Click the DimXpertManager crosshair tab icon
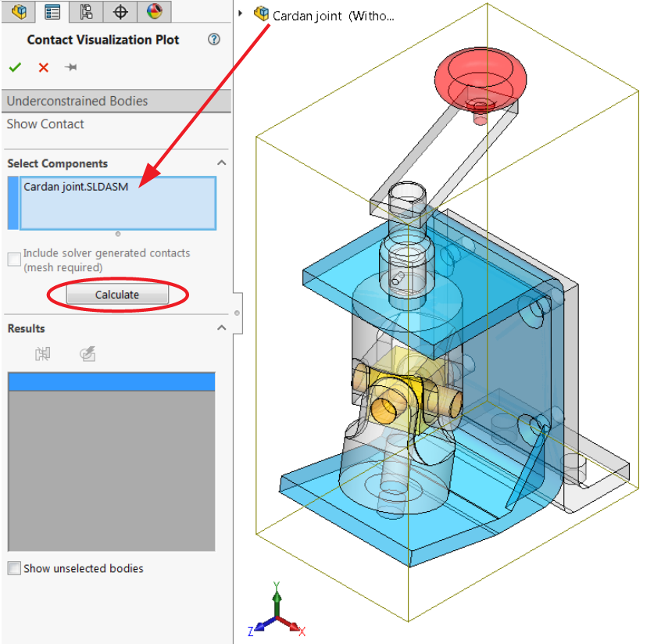Image resolution: width=654 pixels, height=644 pixels. coord(120,12)
